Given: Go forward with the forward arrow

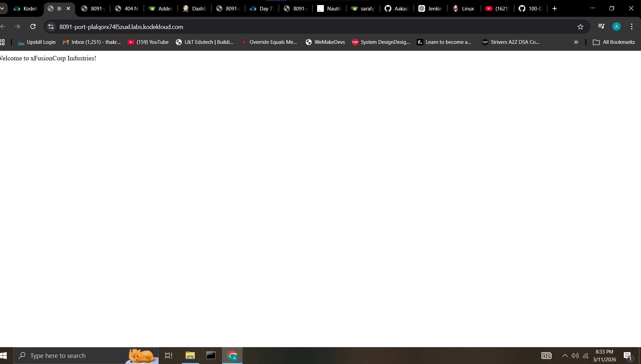Looking at the screenshot, I should point(18,27).
